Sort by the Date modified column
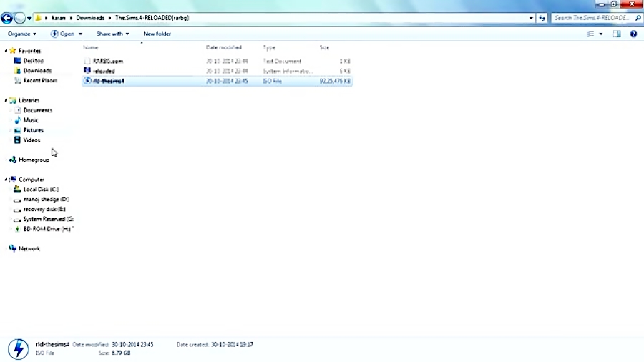The height and width of the screenshot is (362, 644). pyautogui.click(x=224, y=48)
